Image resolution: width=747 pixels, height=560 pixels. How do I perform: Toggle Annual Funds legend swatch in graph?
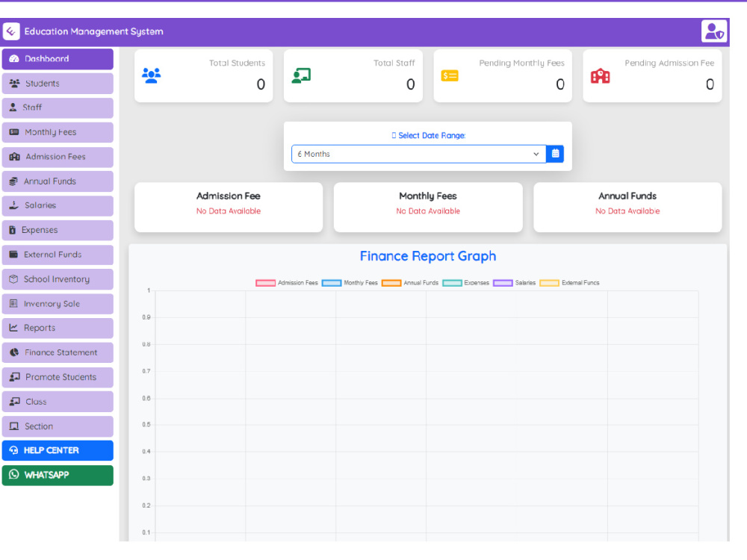(x=391, y=283)
